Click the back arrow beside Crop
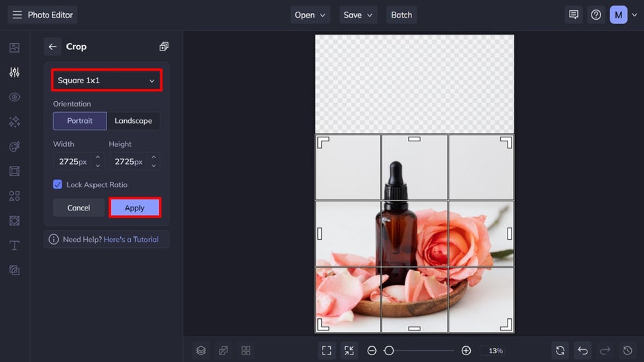Image resolution: width=644 pixels, height=362 pixels. click(53, 46)
